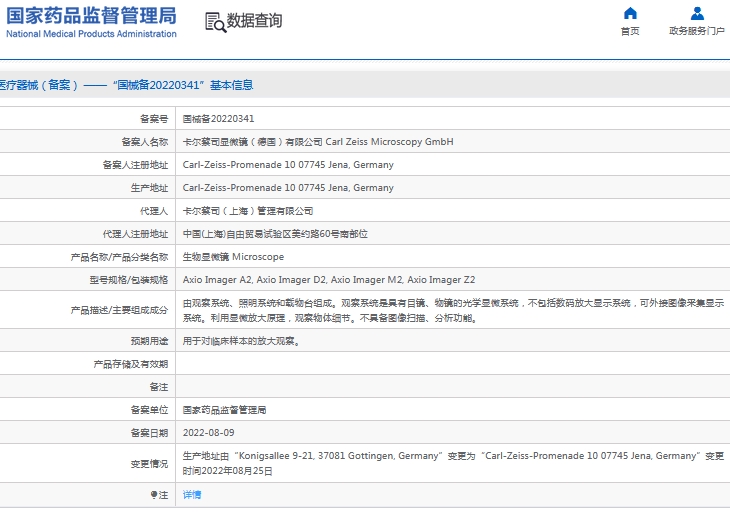730x512 pixels.
Task: Click the 备案日期 row label
Action: [x=149, y=433]
